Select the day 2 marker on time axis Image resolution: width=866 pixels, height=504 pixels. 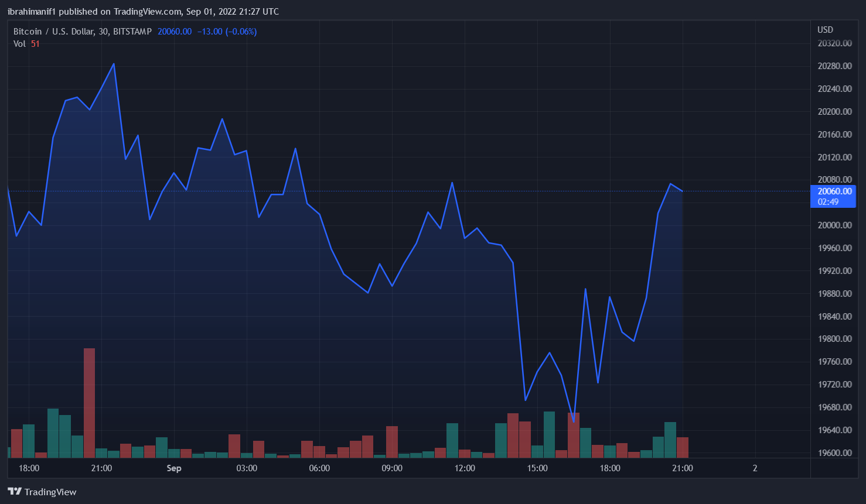point(755,468)
